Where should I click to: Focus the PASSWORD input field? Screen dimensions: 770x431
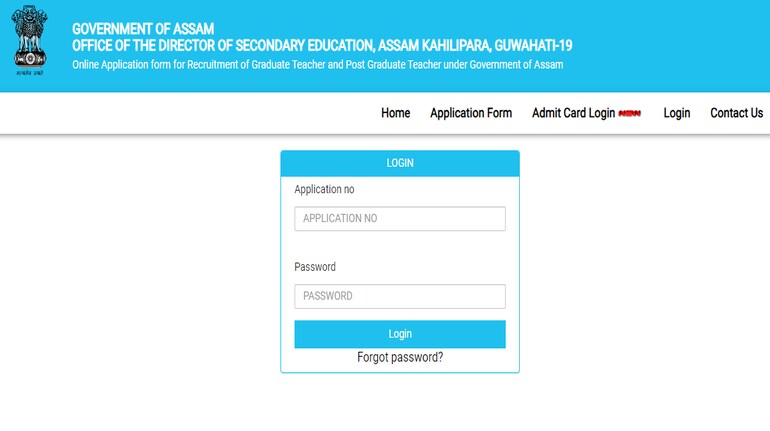click(400, 296)
